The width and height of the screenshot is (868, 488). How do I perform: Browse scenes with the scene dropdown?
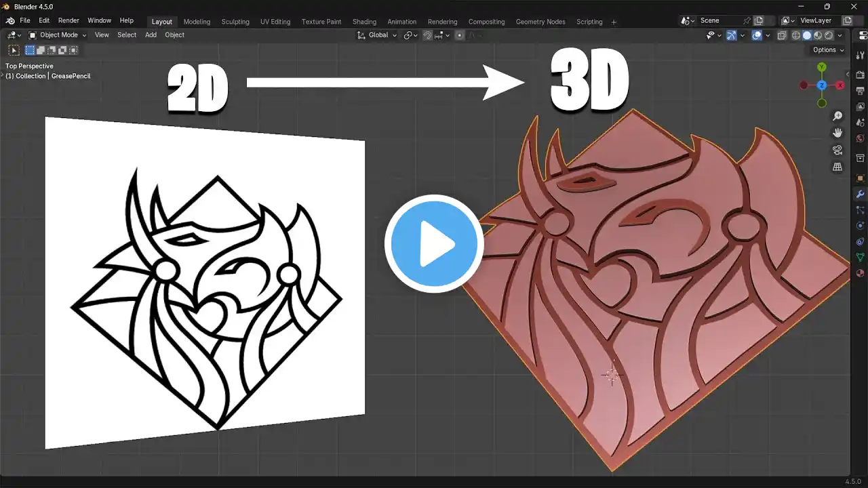(x=688, y=21)
